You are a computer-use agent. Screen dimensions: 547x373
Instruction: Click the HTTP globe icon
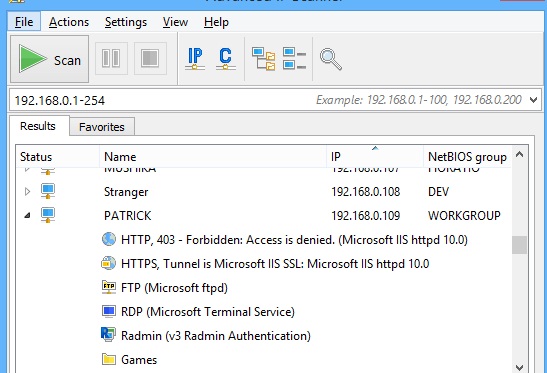pos(108,239)
